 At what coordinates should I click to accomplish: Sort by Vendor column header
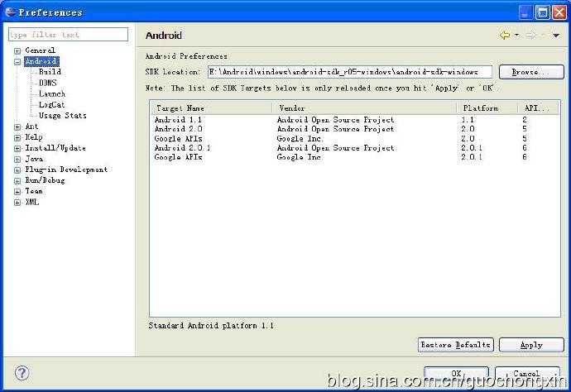coord(364,108)
